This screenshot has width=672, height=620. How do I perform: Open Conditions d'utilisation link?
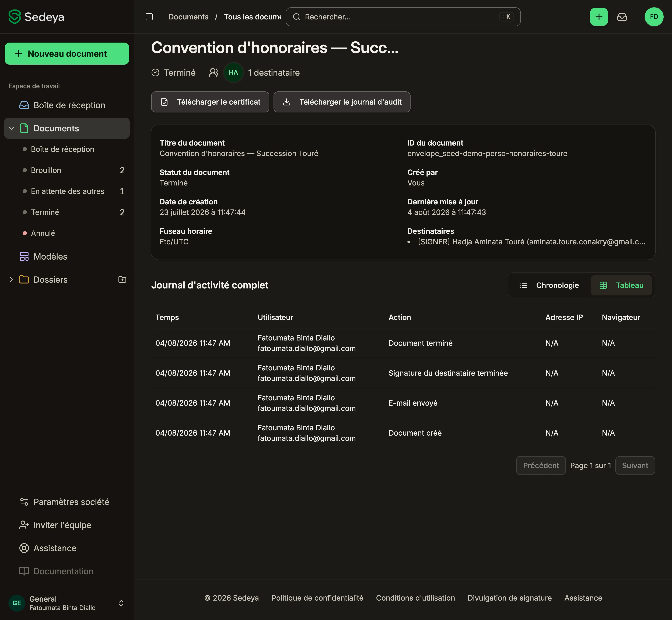pos(415,598)
